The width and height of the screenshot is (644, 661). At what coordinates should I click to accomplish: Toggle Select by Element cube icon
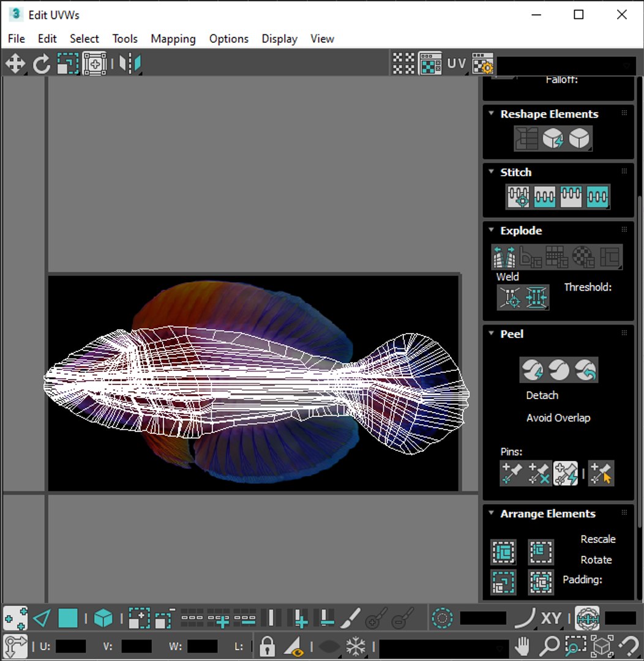click(x=103, y=618)
